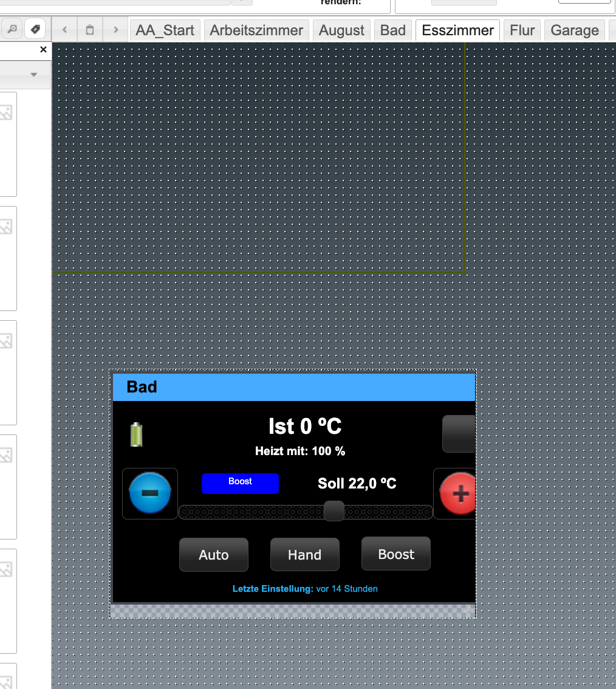Click 'Letzte Einstellung: vor 14 Stunden' text
616x689 pixels.
(305, 589)
